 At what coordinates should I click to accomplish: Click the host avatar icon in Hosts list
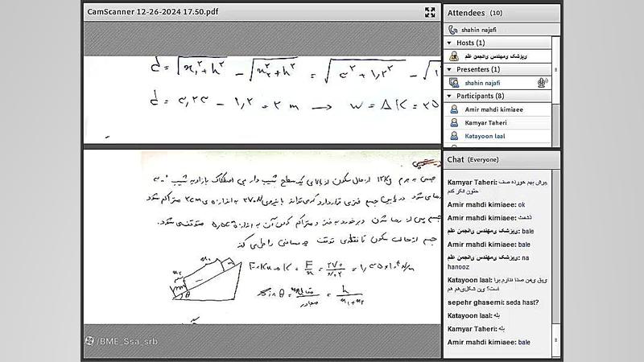point(454,56)
